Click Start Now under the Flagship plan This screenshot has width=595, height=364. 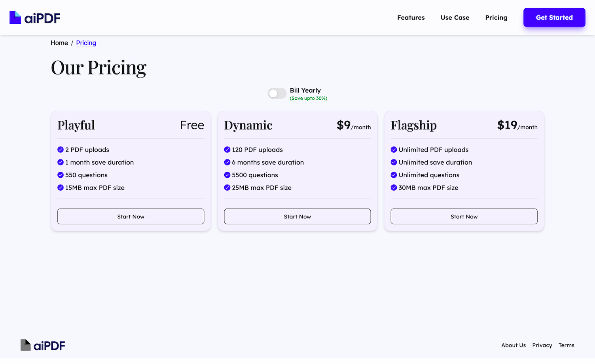point(464,216)
